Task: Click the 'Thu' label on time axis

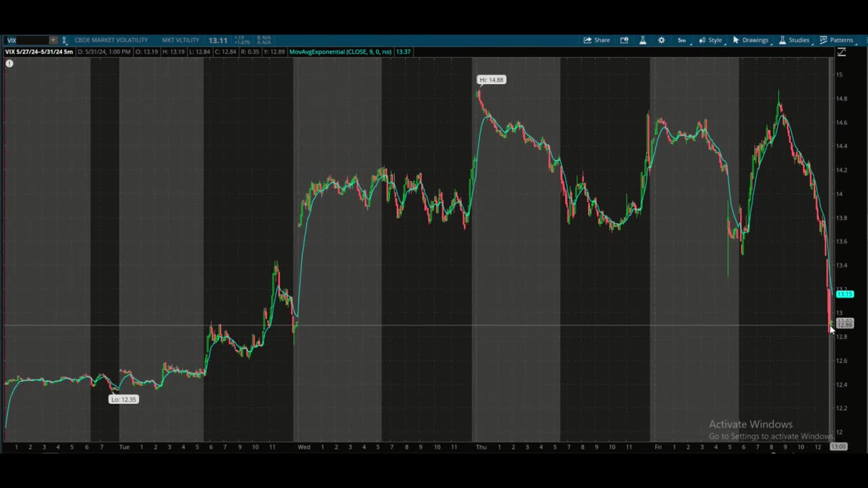Action: [x=481, y=447]
